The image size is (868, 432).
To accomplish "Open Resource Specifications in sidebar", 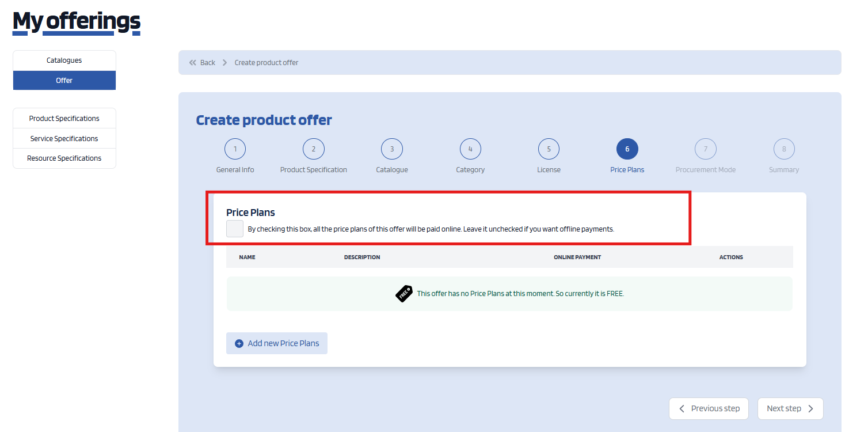I will (64, 158).
